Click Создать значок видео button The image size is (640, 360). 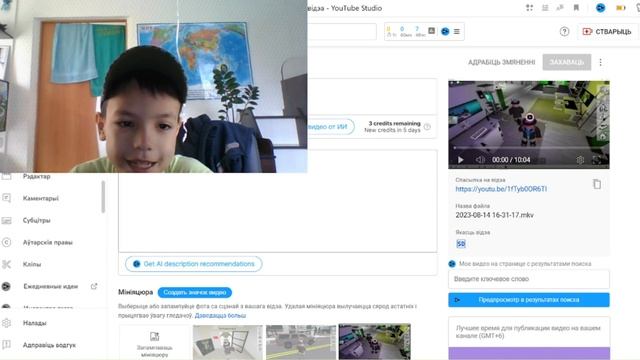(195, 292)
